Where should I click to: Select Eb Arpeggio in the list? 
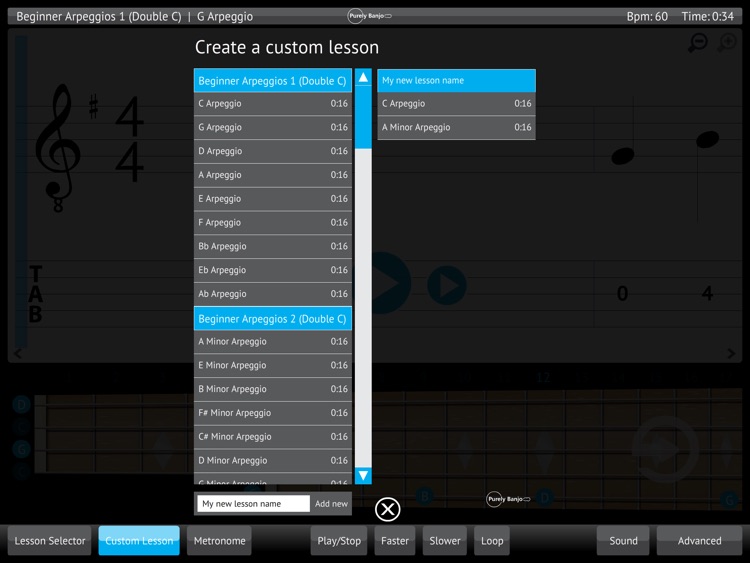click(273, 270)
